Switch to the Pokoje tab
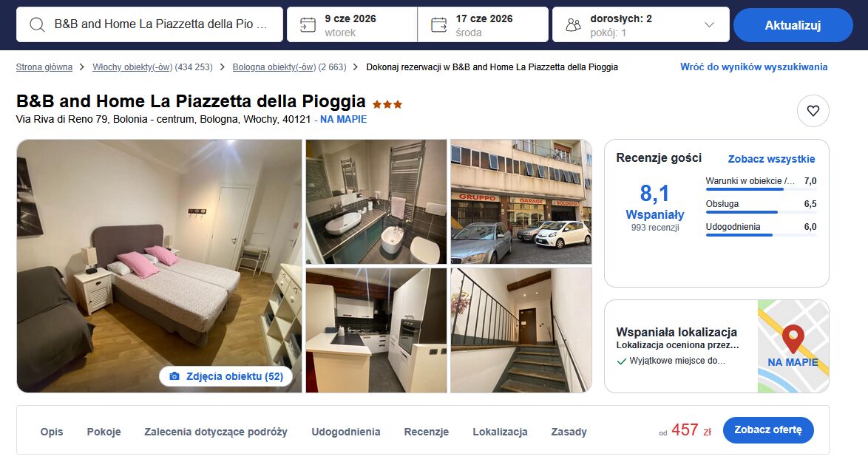This screenshot has width=868, height=462. click(104, 432)
